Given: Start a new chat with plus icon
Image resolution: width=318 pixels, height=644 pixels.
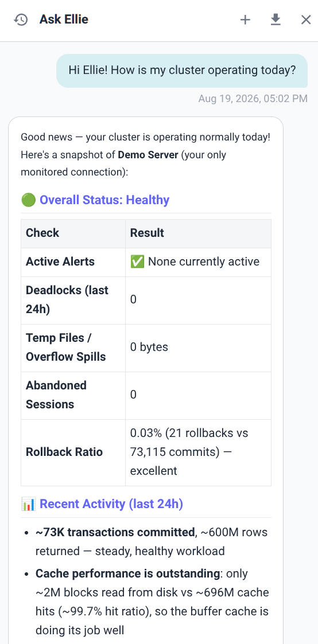Looking at the screenshot, I should [x=245, y=19].
